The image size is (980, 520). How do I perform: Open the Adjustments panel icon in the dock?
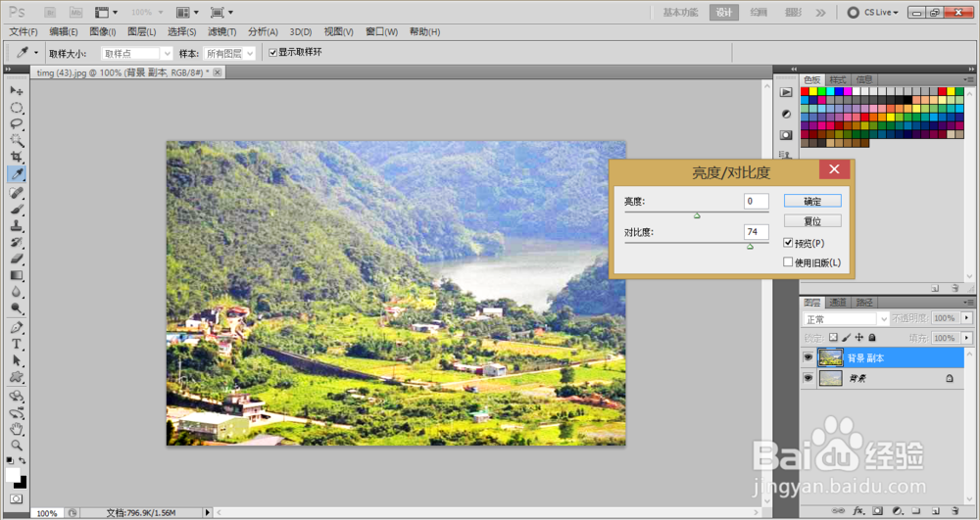[786, 114]
